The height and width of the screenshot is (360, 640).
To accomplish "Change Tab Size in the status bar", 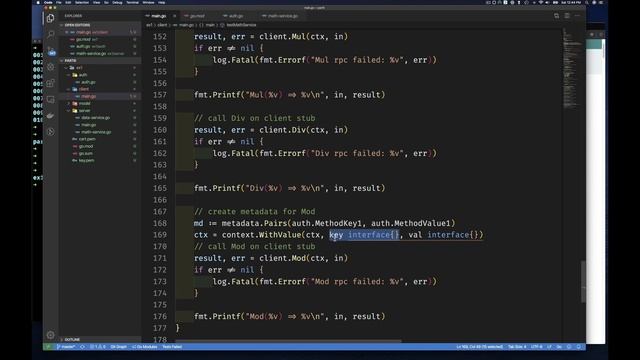I will pyautogui.click(x=517, y=347).
